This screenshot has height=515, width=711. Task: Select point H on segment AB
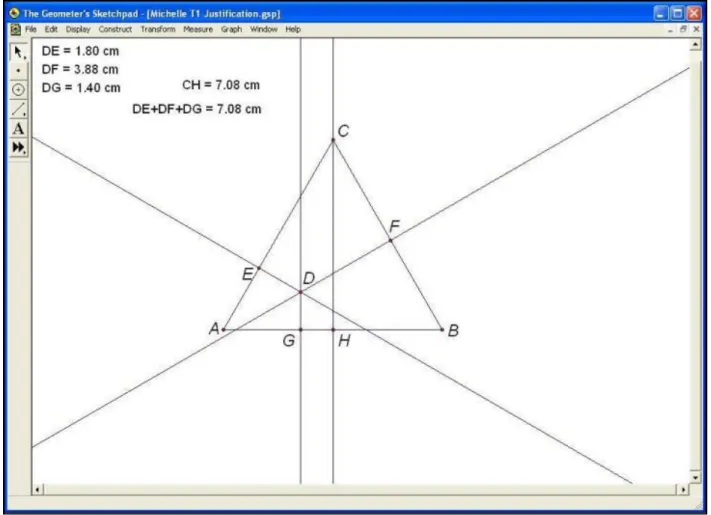pos(333,330)
